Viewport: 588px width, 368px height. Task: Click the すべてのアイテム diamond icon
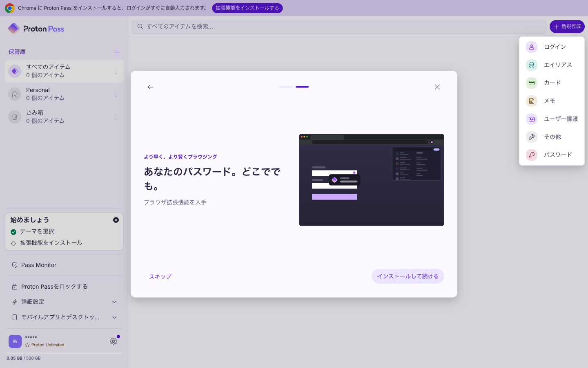tap(15, 71)
